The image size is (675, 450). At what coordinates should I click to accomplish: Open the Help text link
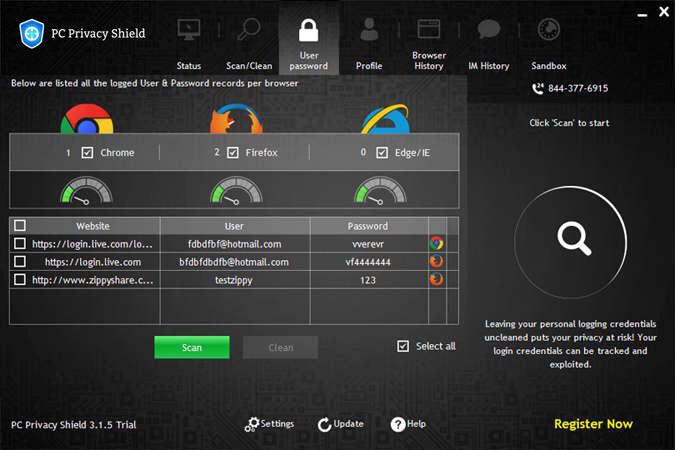click(x=416, y=424)
